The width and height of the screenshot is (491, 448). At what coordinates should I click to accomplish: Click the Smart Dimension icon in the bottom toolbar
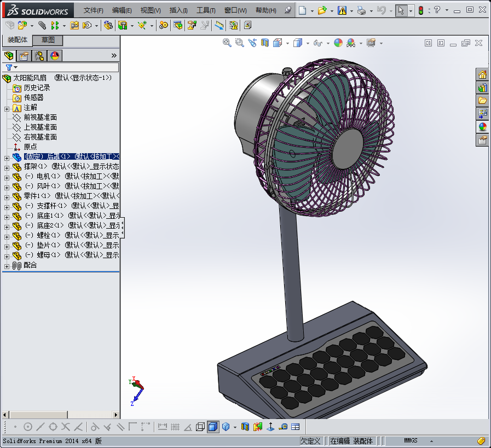click(x=162, y=427)
